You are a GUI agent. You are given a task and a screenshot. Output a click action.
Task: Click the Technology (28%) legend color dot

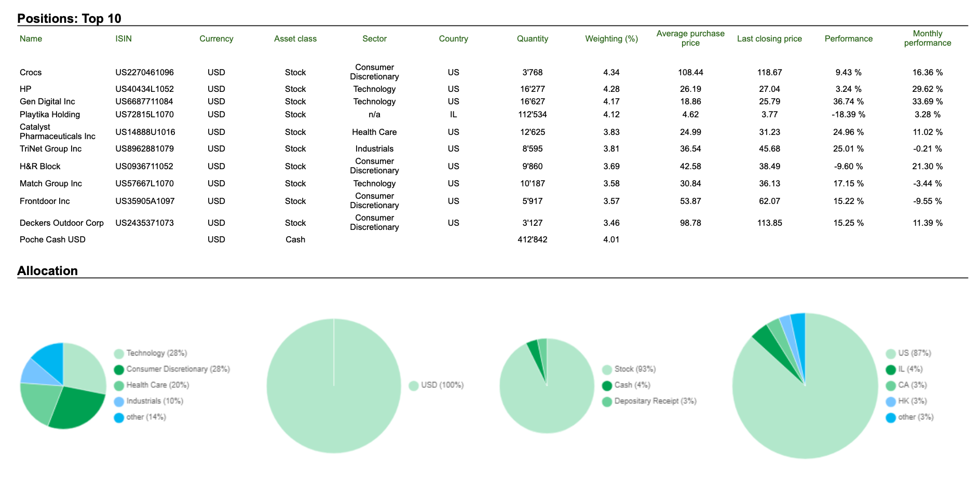click(119, 354)
